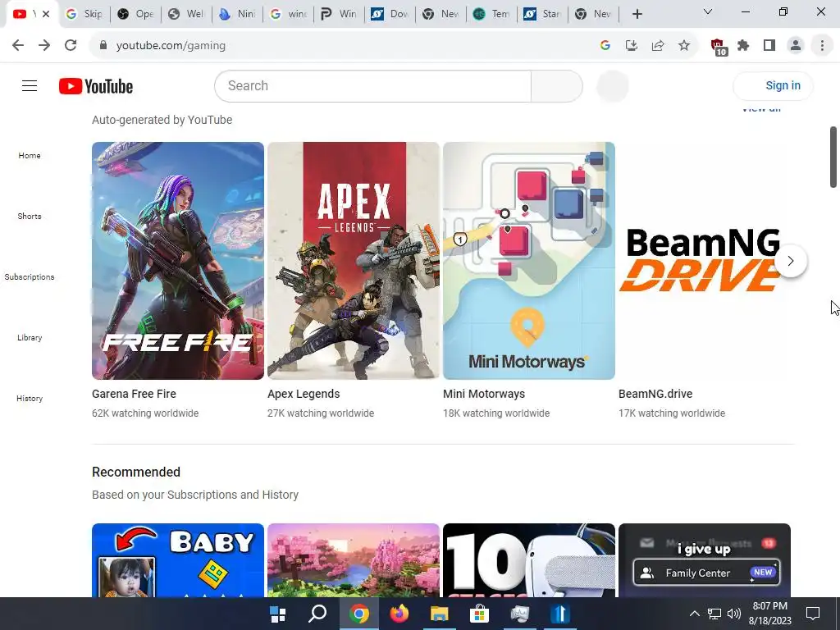Open Subscriptions in the sidebar
Viewport: 840px width, 630px height.
(30, 277)
